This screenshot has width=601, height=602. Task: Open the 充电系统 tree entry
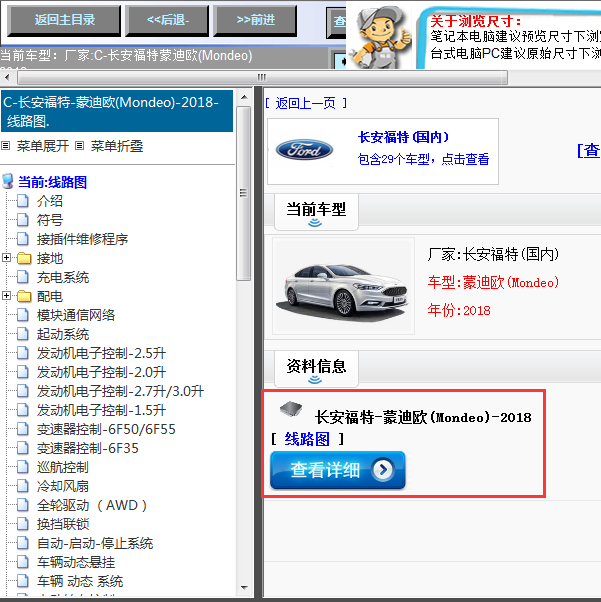point(63,277)
